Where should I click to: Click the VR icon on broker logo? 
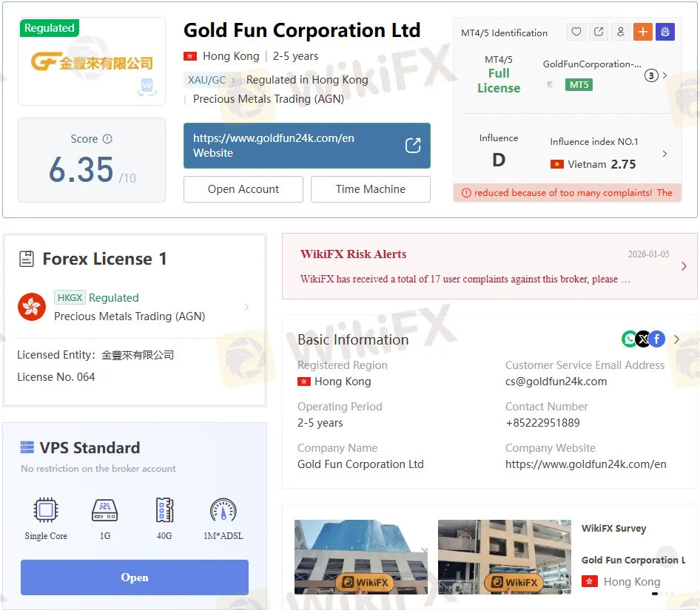tap(147, 87)
